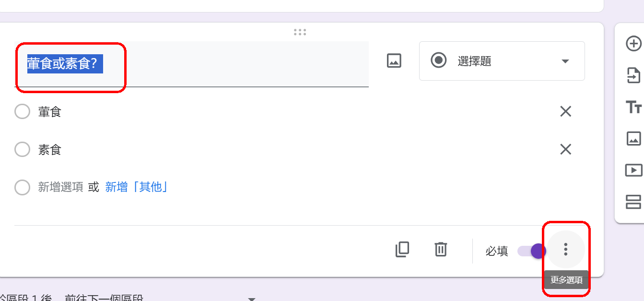The height and width of the screenshot is (301, 644).
Task: Insert image into the question title
Action: point(394,61)
